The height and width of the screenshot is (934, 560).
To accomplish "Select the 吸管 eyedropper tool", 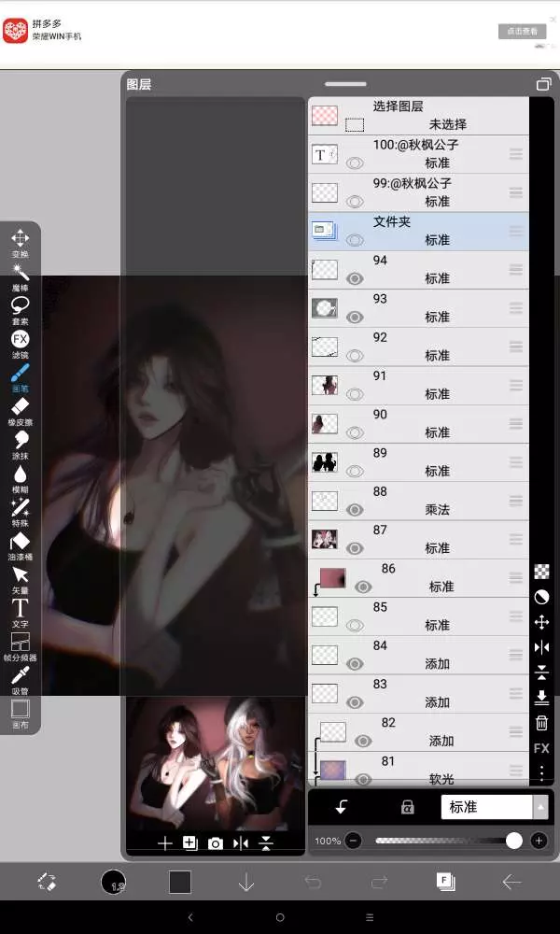I will [21, 680].
